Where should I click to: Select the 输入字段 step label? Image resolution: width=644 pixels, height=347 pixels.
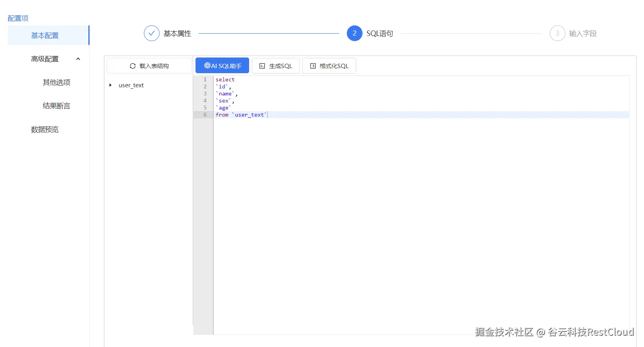tap(583, 34)
